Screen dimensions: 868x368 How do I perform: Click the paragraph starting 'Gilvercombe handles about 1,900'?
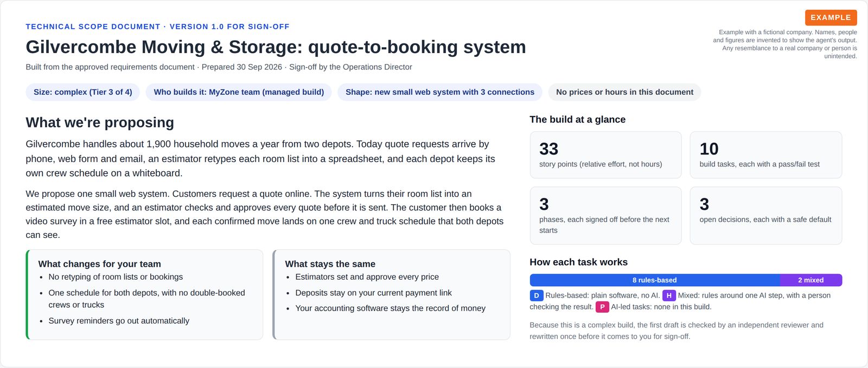coord(260,159)
